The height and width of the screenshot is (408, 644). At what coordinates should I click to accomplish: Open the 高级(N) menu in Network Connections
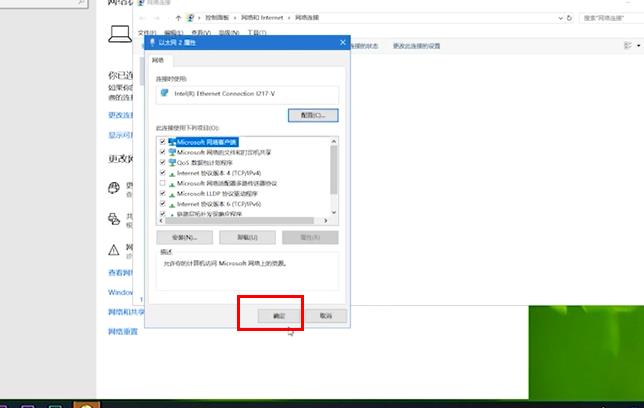[229, 32]
